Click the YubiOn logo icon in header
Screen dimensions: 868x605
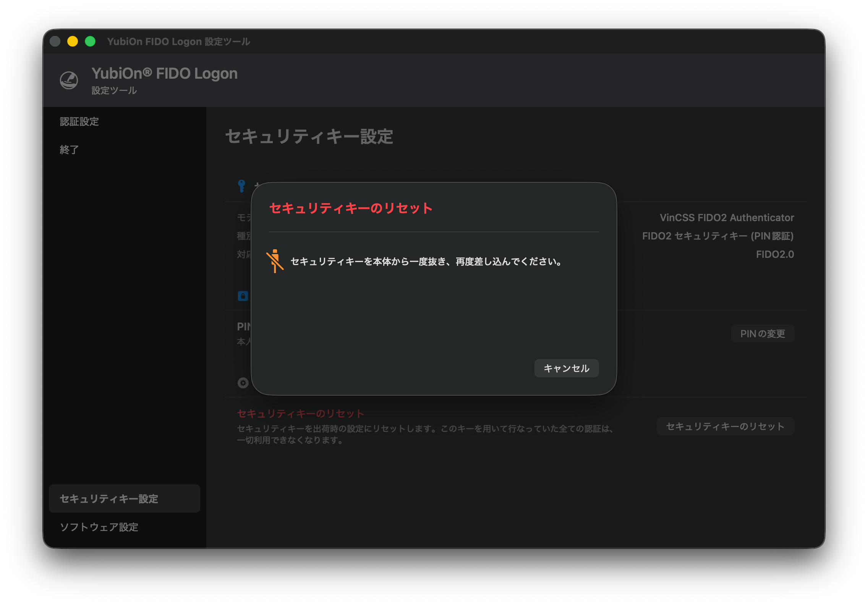tap(69, 80)
